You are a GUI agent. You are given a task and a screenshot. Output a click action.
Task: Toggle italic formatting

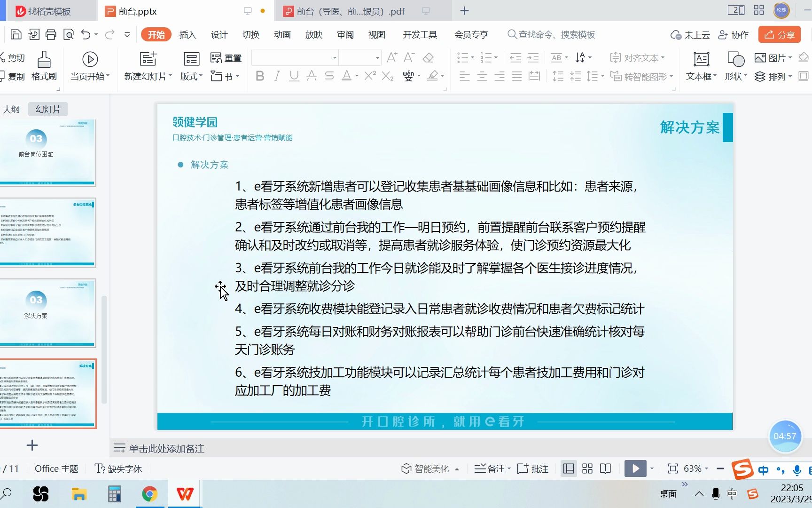[277, 76]
